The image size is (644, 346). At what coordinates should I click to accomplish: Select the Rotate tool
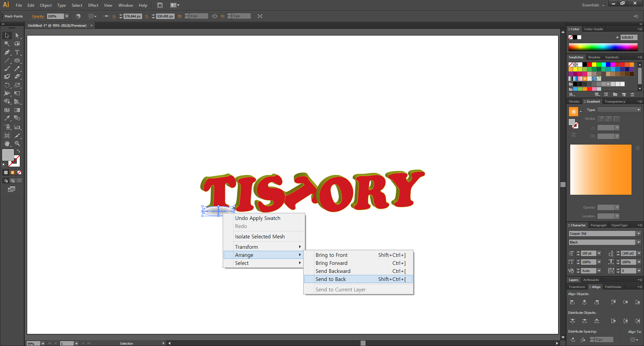(x=7, y=85)
